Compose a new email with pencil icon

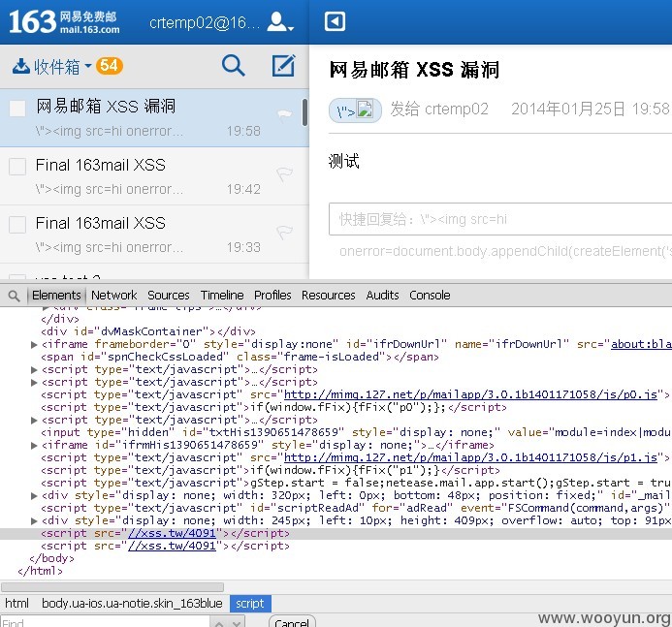pyautogui.click(x=284, y=66)
